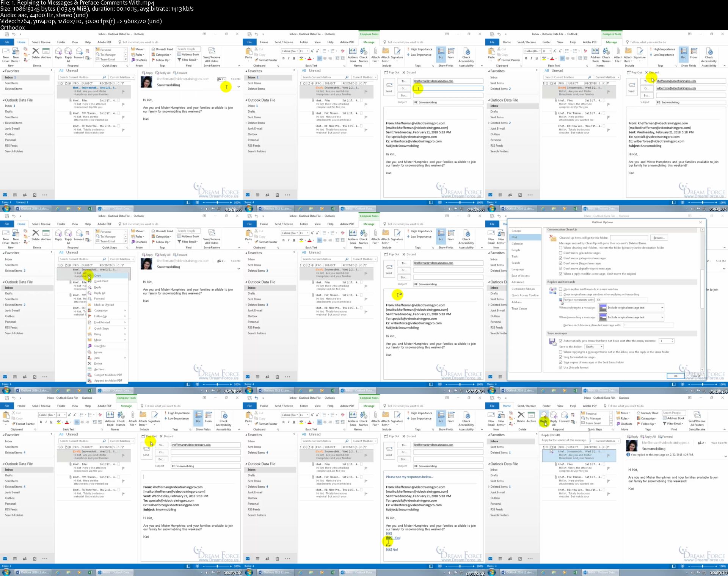The image size is (728, 576).
Task: Check "Close original message window when replying" option
Action: (x=560, y=294)
